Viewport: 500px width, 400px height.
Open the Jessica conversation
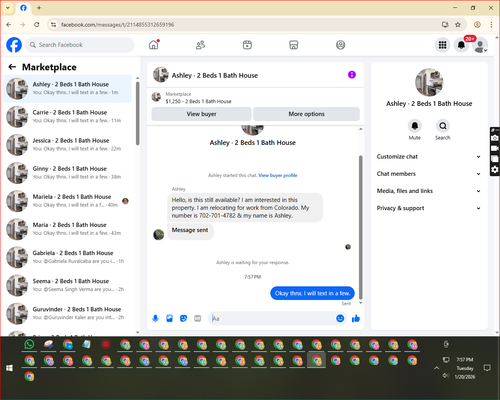point(68,144)
